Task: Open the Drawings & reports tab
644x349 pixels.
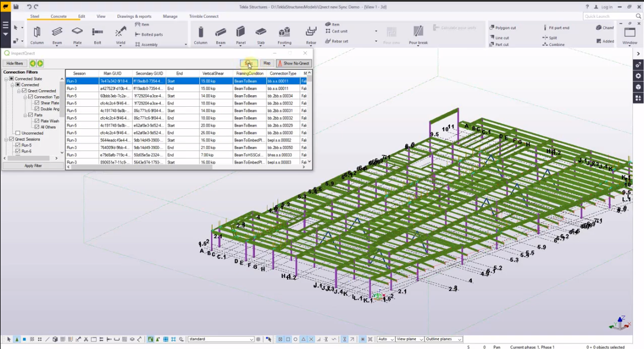Action: click(x=134, y=17)
